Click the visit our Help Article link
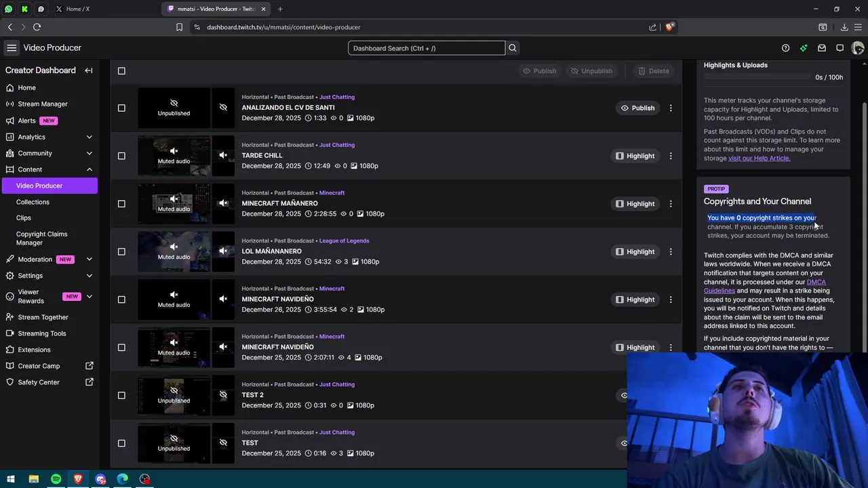Image resolution: width=868 pixels, height=488 pixels. pyautogui.click(x=759, y=158)
